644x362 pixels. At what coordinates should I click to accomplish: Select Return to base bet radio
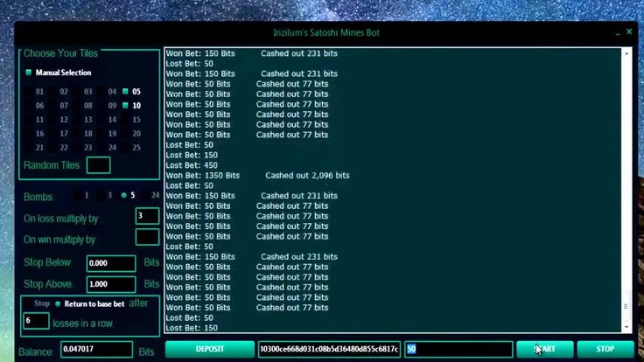58,304
